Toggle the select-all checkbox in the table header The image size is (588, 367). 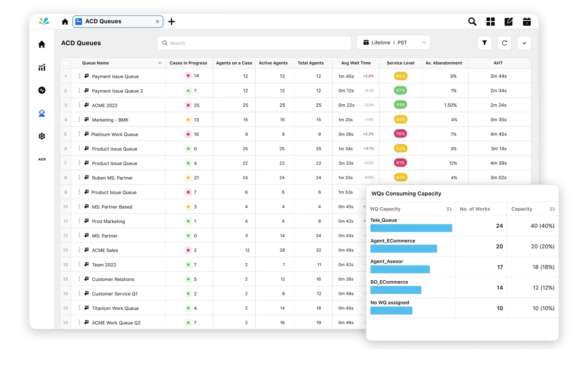pyautogui.click(x=66, y=63)
